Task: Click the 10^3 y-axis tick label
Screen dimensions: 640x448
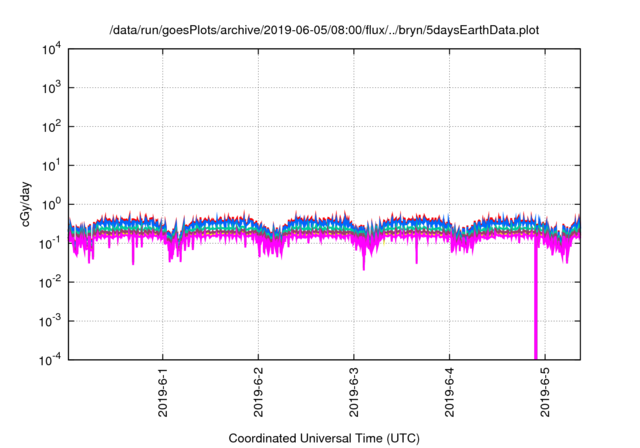Action: tap(51, 87)
